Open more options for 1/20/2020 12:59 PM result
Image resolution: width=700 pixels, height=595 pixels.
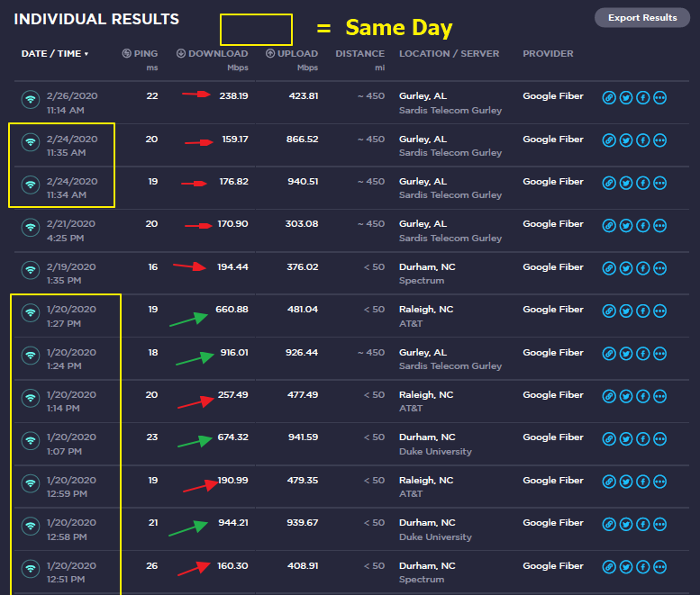click(x=659, y=482)
